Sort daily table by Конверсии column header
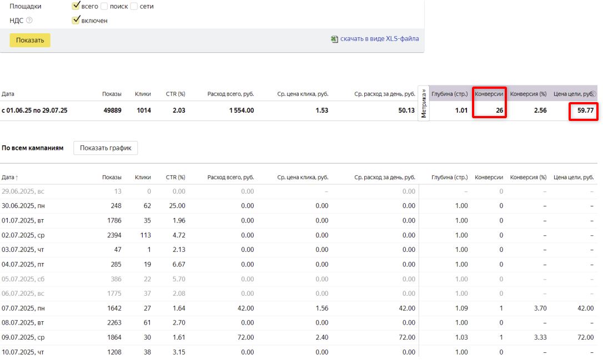Viewport: 603px width, 364px height. 489,178
